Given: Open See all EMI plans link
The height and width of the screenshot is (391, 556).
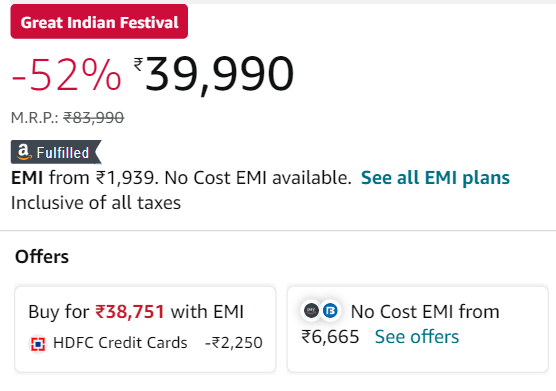Looking at the screenshot, I should point(435,178).
